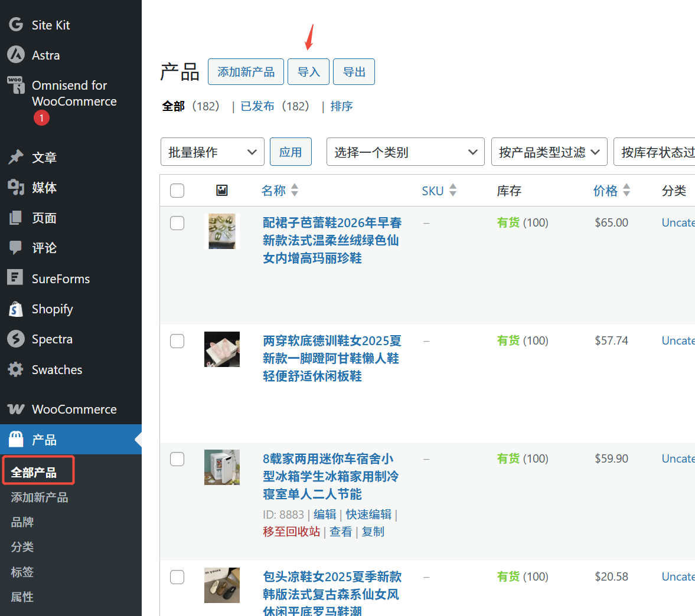Click 查看 for the mini fridge product
Screen dimensions: 695x616
tap(341, 532)
